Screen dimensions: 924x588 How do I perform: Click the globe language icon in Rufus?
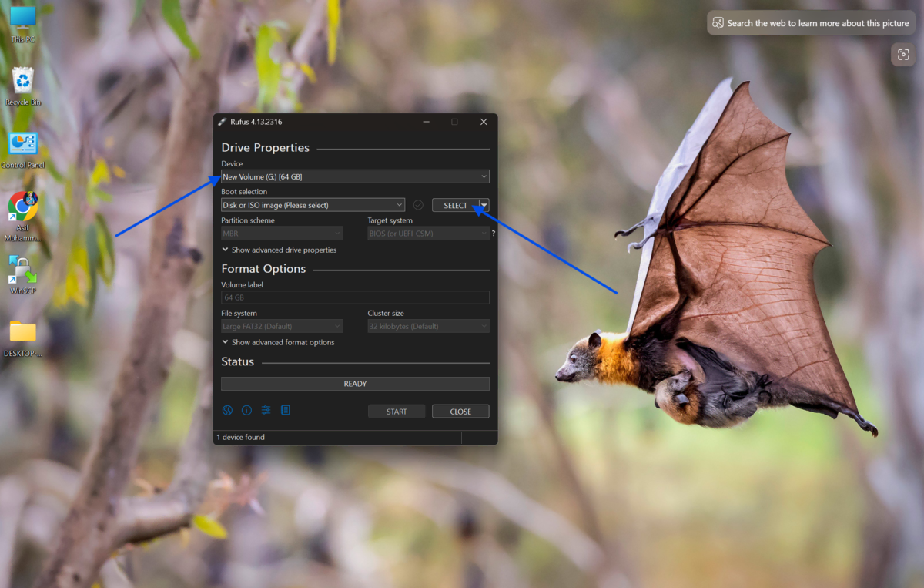click(x=227, y=411)
